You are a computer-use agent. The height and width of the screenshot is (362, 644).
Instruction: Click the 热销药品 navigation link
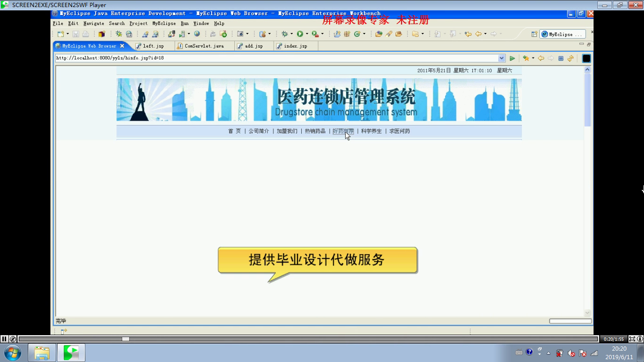tap(315, 131)
